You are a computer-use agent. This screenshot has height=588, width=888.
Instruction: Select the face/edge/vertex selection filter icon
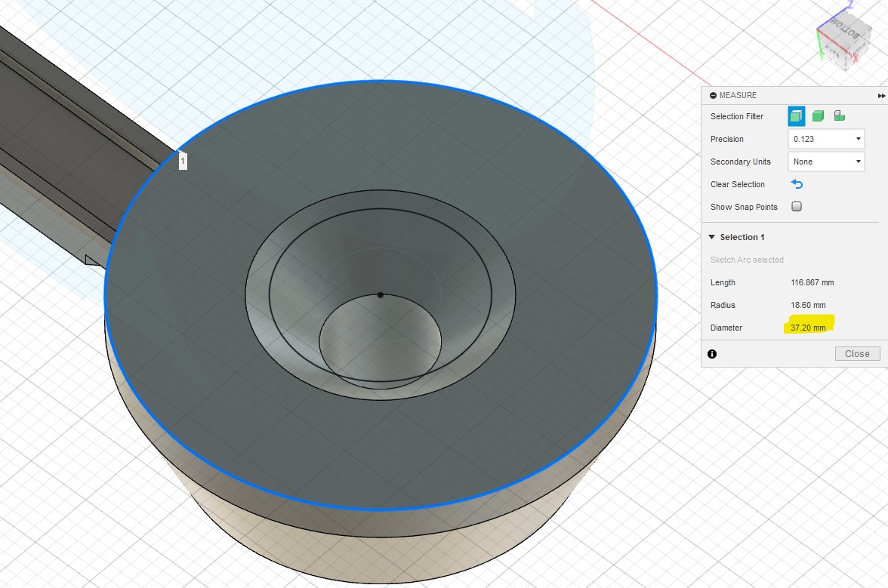pos(796,116)
